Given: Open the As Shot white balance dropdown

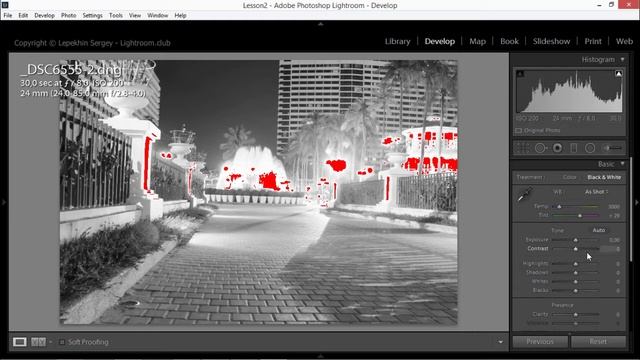Looking at the screenshot, I should 597,191.
